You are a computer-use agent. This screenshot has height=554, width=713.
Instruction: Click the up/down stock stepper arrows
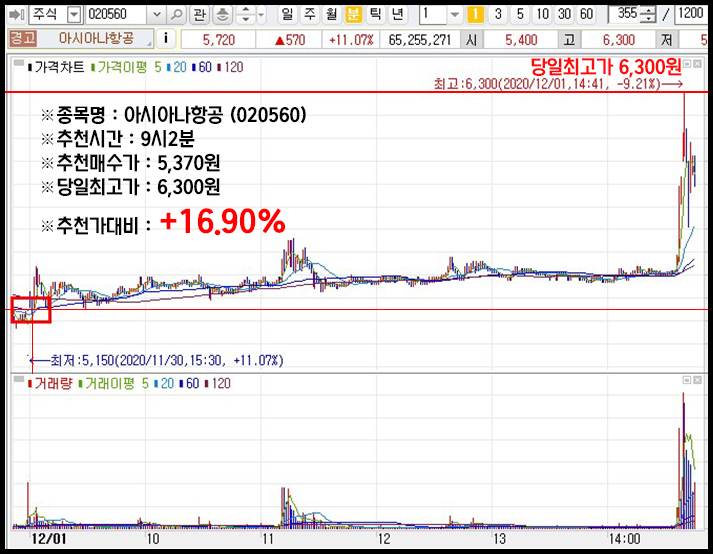(x=246, y=15)
